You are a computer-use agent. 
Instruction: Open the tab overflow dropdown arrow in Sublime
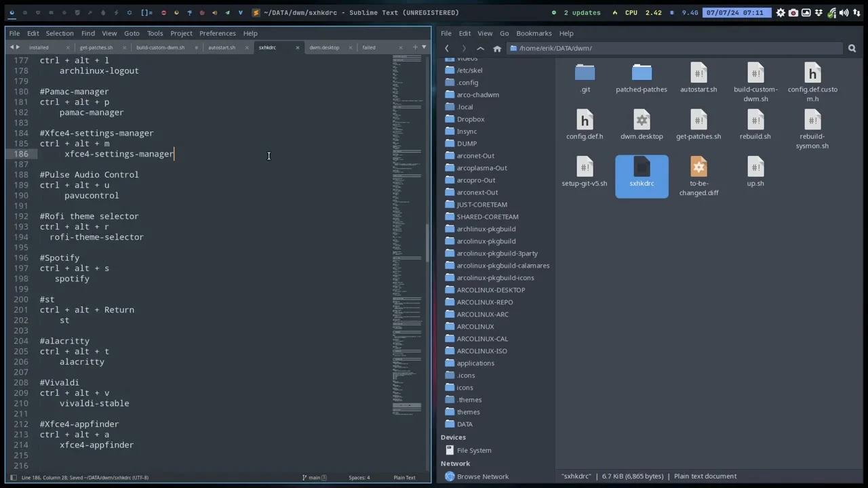pos(422,47)
